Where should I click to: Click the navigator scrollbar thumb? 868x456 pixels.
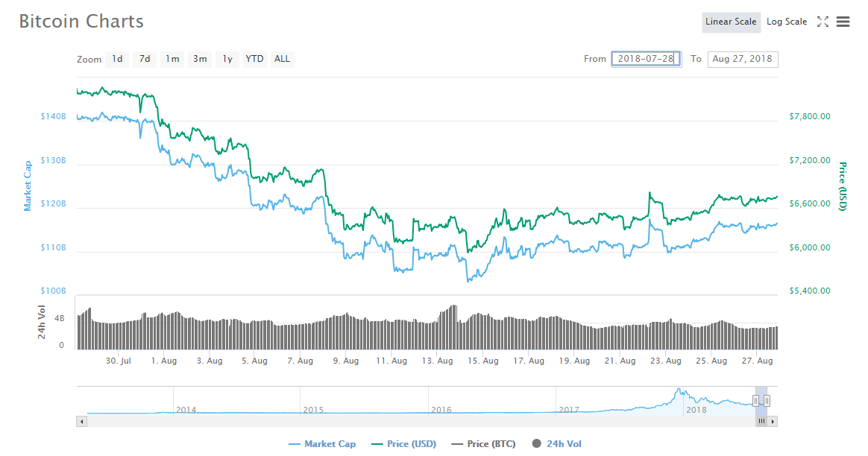point(761,421)
